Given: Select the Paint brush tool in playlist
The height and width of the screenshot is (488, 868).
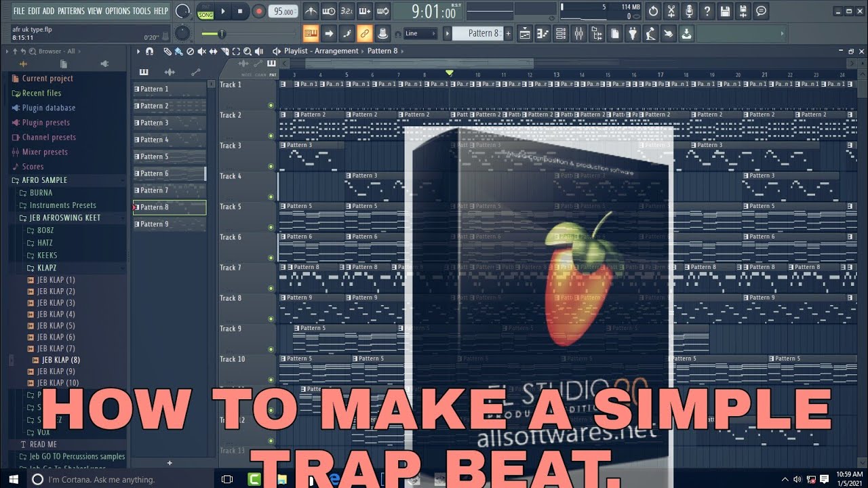Looking at the screenshot, I should click(178, 52).
